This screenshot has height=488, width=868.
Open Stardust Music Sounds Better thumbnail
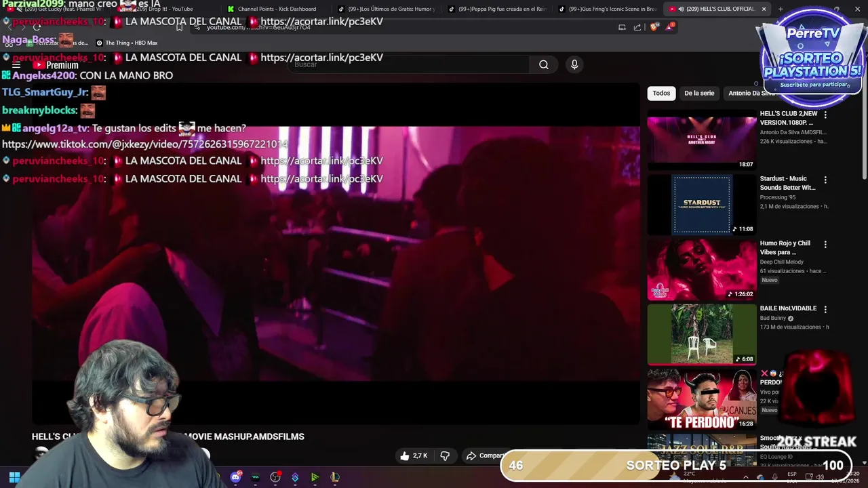702,204
